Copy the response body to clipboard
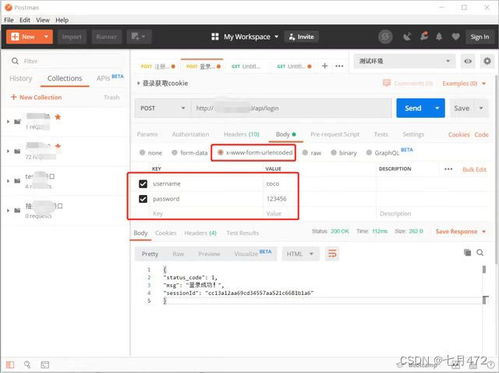 [467, 253]
